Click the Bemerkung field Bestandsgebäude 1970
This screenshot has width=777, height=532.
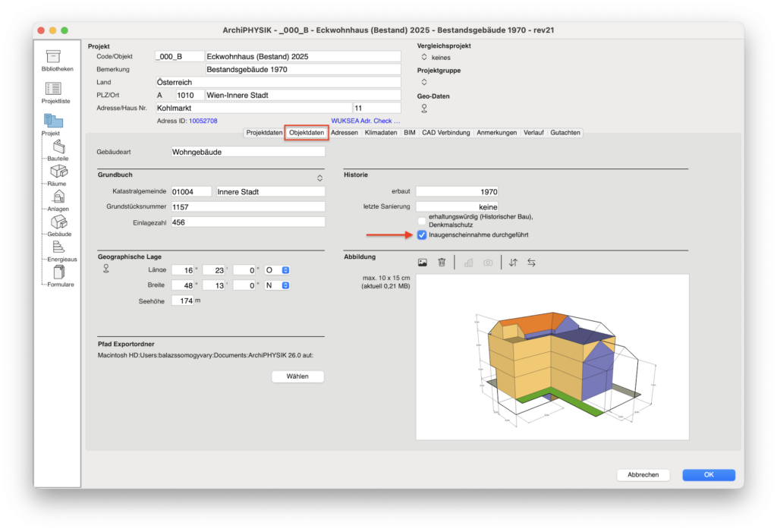(x=303, y=69)
